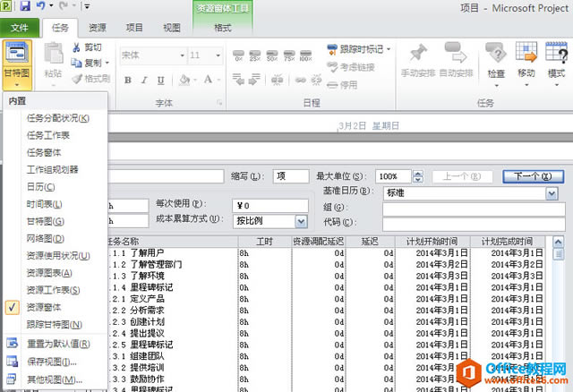Select 任务分配状况(K) from the view menu
Viewport: 573px width, 392px height.
(x=57, y=118)
